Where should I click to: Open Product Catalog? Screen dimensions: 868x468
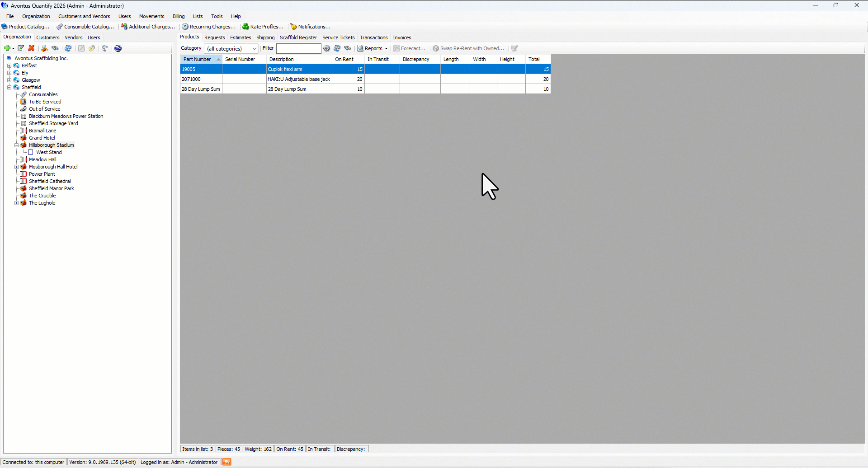[x=25, y=27]
